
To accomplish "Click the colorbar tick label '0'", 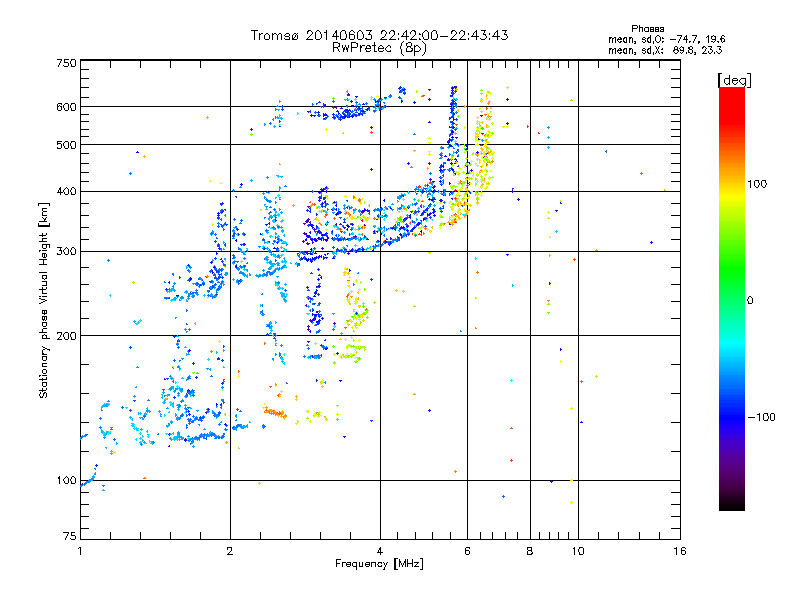I will [750, 301].
